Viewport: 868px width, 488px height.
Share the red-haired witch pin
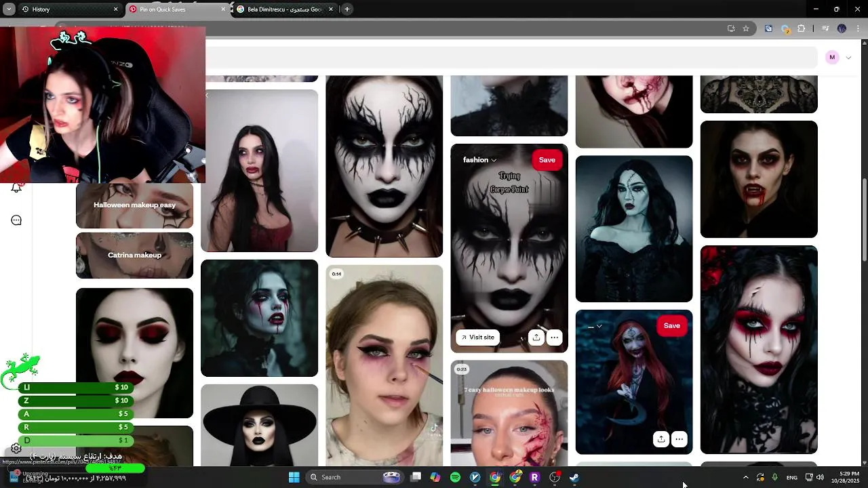(661, 439)
